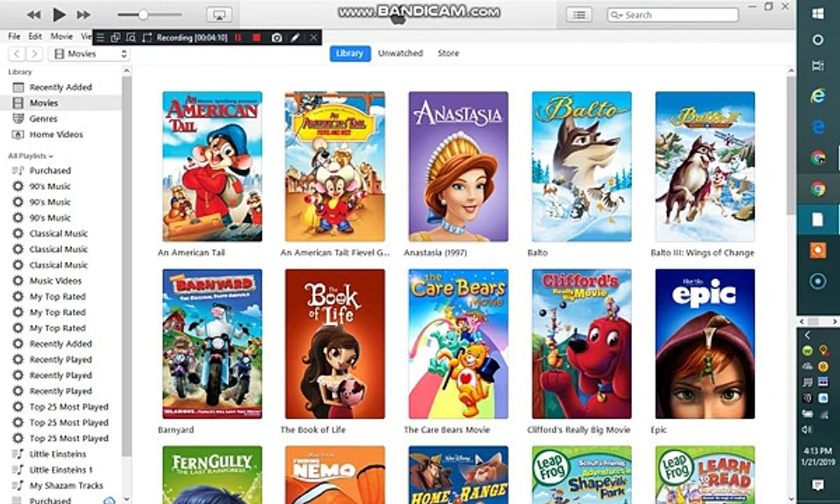Select the FernGully movie poster
This screenshot has width=840, height=504.
[212, 475]
